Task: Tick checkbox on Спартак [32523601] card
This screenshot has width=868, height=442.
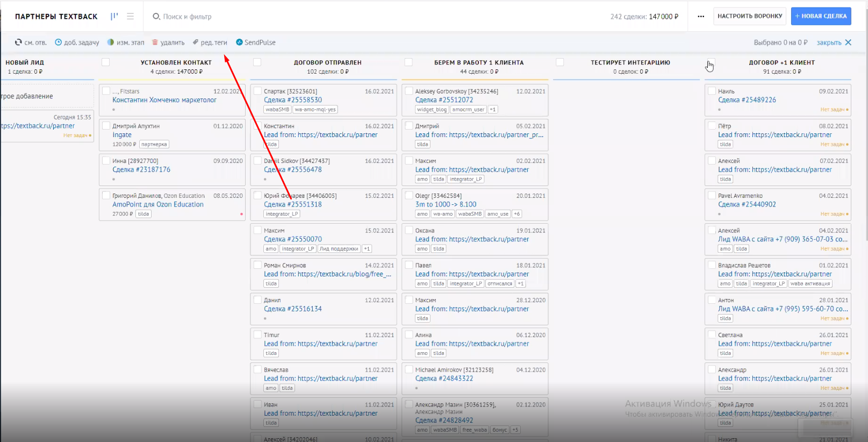Action: (x=258, y=91)
